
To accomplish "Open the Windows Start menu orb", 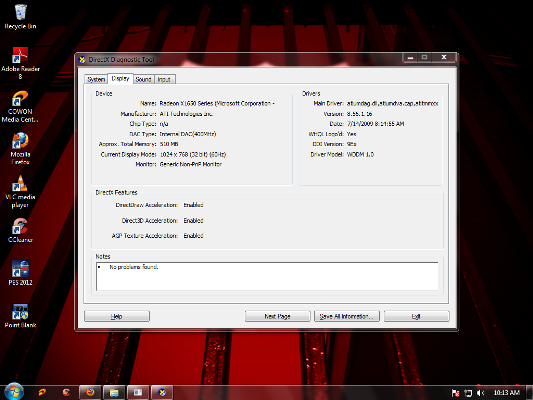I will (14, 392).
